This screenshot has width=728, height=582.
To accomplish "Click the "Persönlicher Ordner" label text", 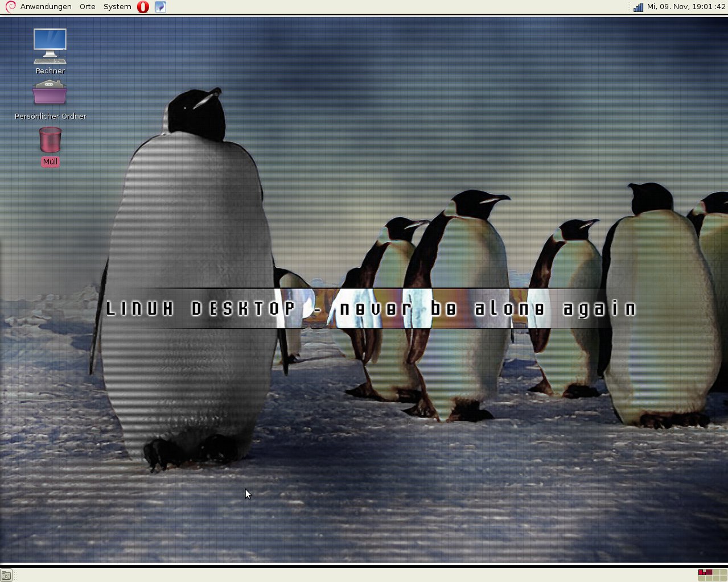I will [x=50, y=117].
